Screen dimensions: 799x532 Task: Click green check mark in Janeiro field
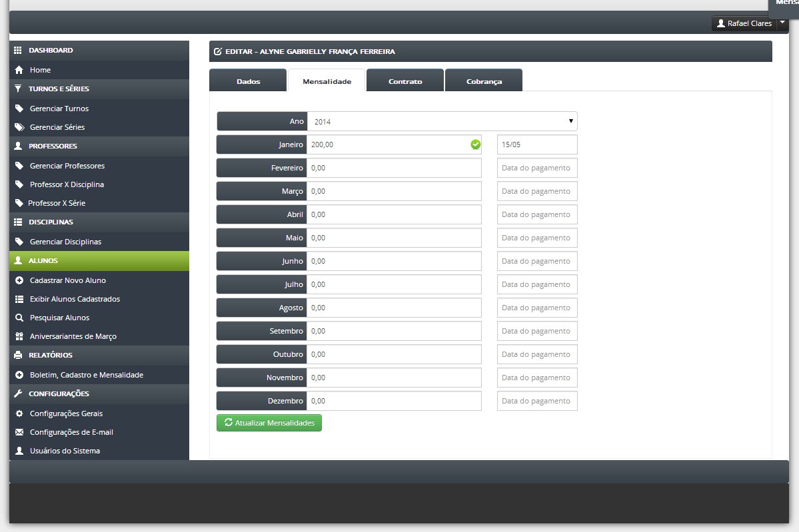point(475,144)
